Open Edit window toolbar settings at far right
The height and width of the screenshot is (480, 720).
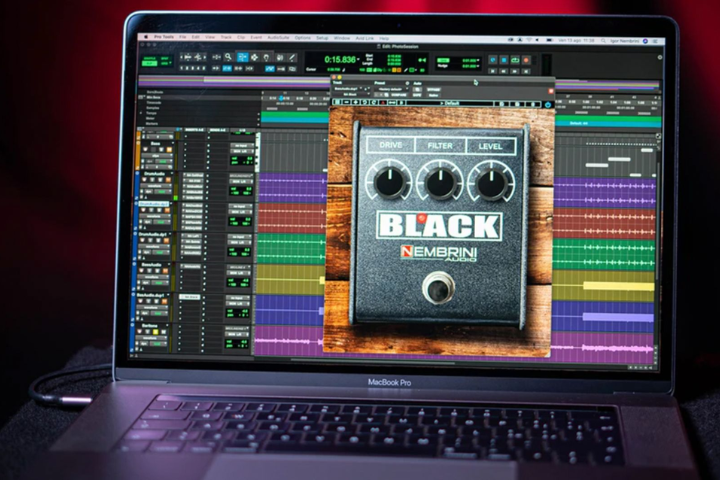660,57
